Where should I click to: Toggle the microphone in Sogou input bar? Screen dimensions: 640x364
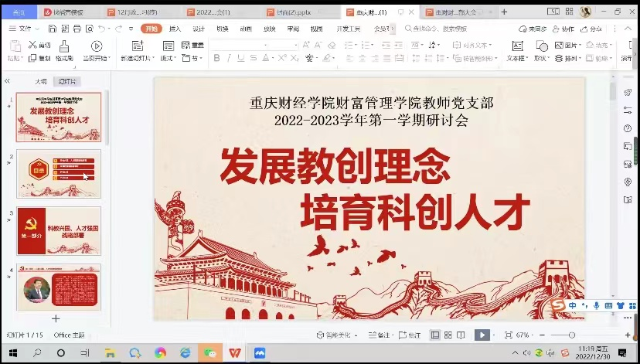point(596,305)
